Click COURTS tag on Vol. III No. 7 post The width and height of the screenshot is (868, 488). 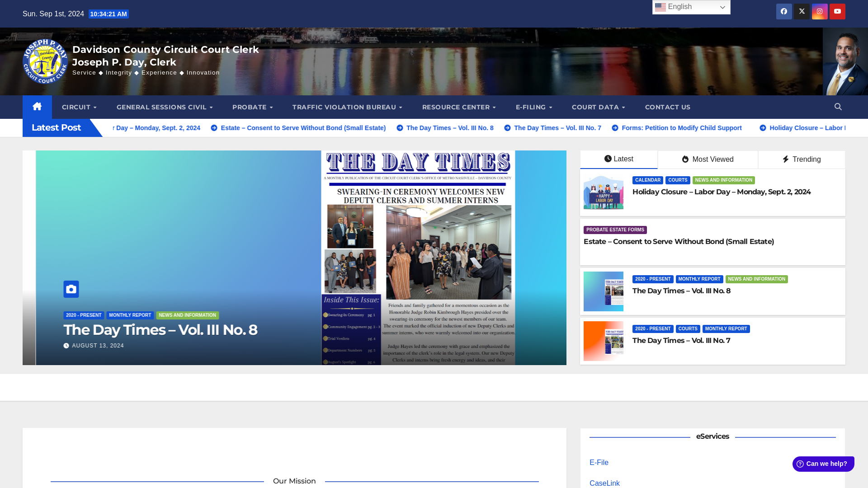pyautogui.click(x=688, y=329)
